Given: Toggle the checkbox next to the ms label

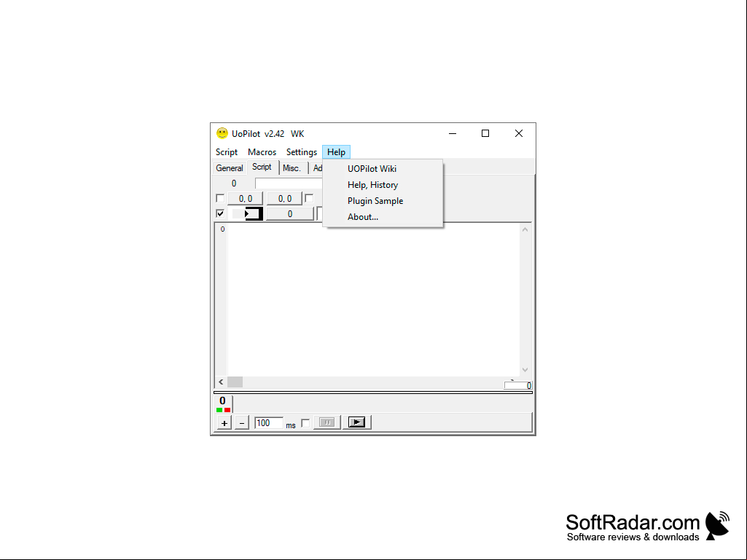Looking at the screenshot, I should pos(306,423).
